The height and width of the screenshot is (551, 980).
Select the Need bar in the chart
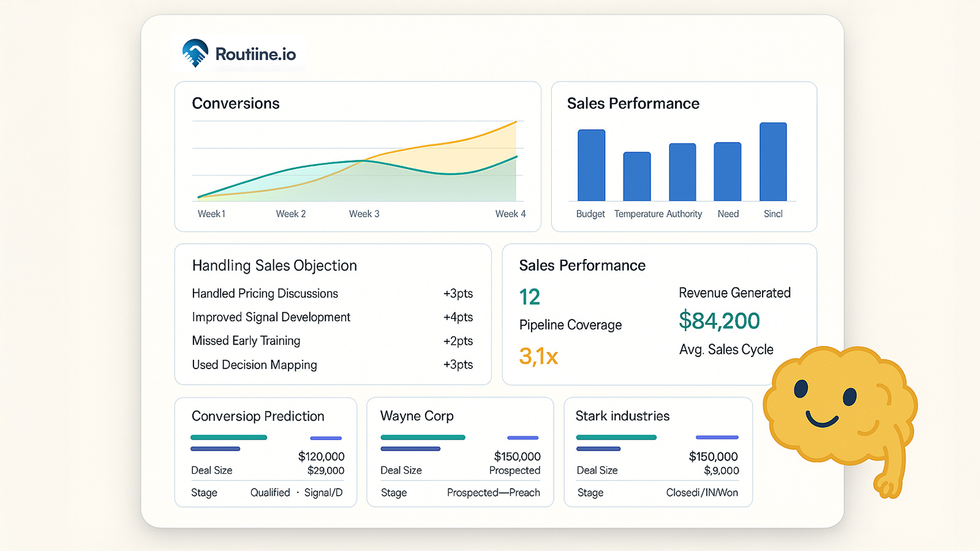[728, 171]
